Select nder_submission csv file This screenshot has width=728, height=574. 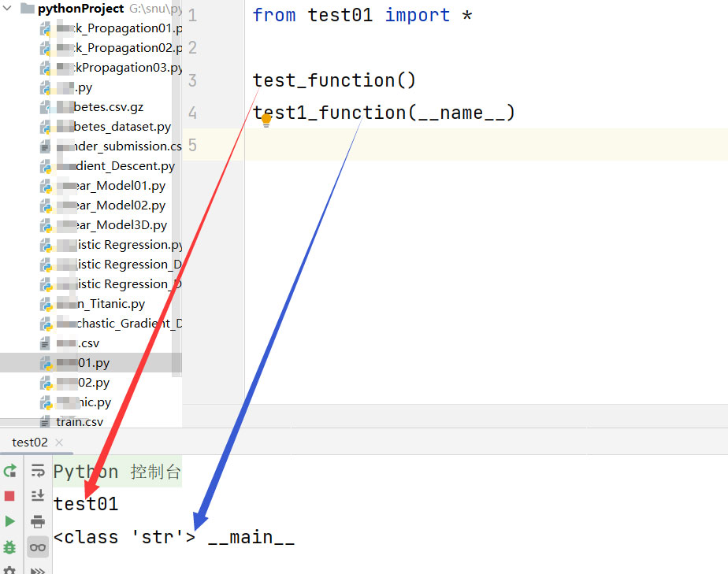[111, 146]
